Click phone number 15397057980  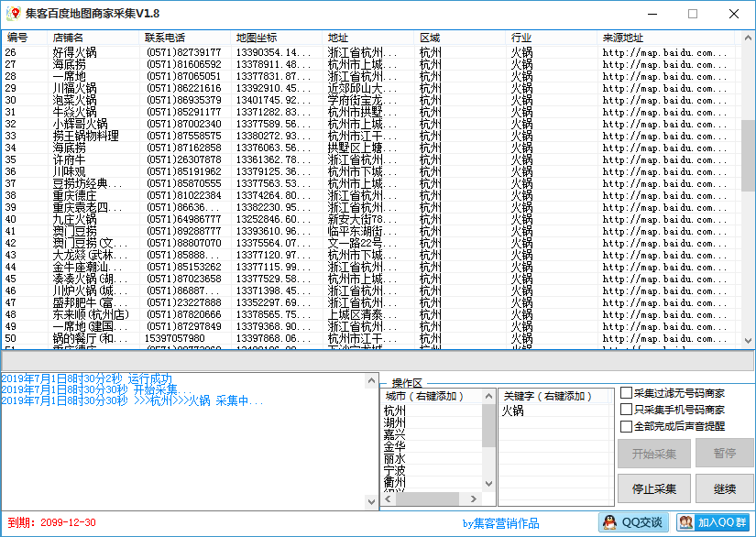coord(174,338)
